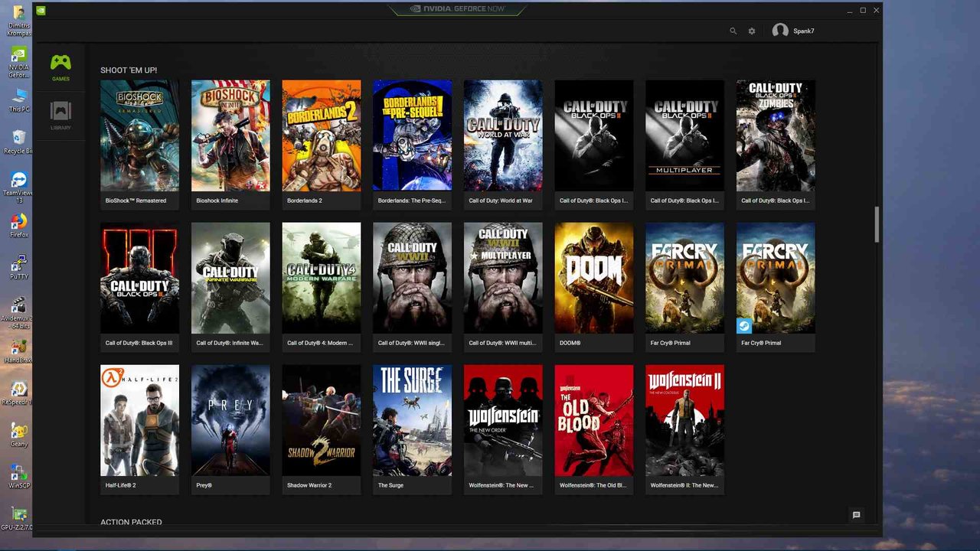980x551 pixels.
Task: Select the DOOM game cover
Action: point(594,278)
